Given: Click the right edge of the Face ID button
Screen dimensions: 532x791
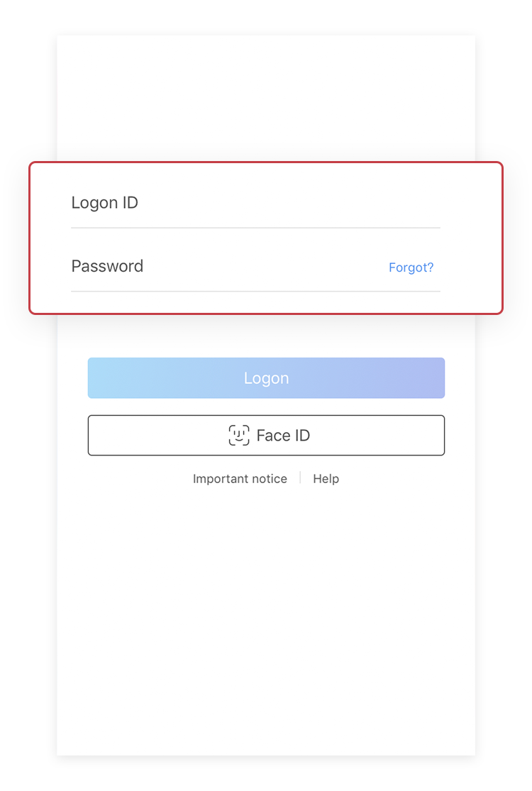Looking at the screenshot, I should pos(437,436).
